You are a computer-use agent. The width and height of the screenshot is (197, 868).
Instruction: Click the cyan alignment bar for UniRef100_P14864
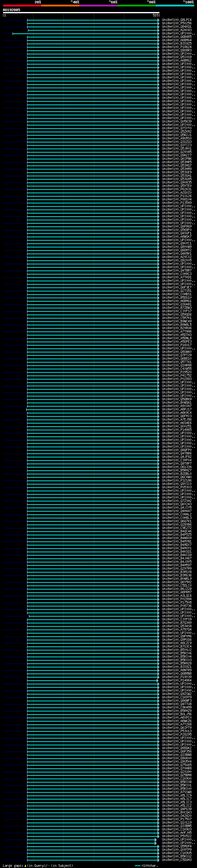(92, 681)
